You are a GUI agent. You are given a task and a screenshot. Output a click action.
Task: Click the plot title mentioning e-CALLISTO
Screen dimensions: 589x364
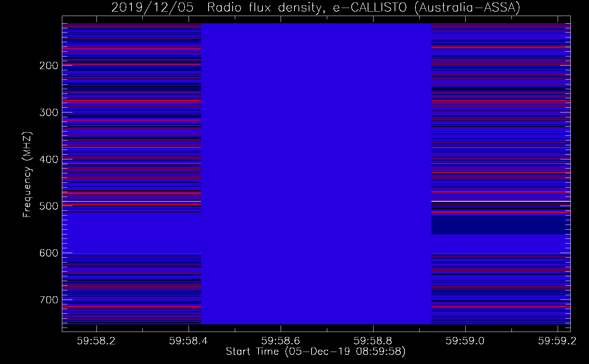(x=316, y=7)
